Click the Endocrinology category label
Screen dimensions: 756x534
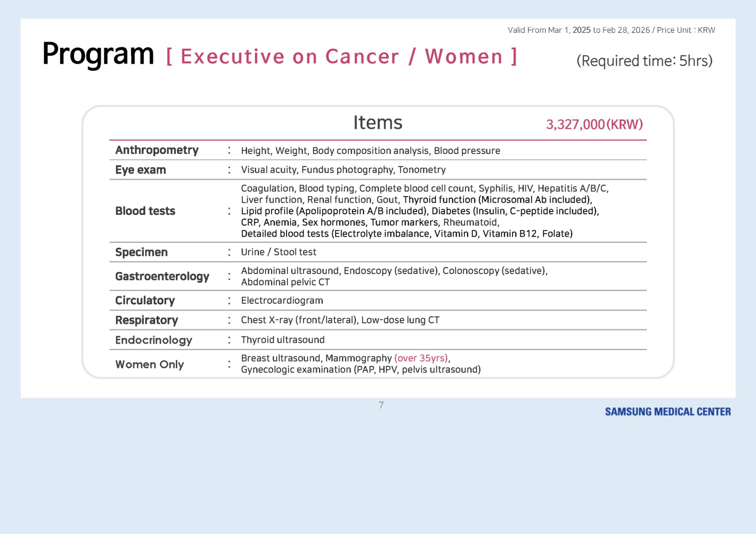[x=154, y=340]
